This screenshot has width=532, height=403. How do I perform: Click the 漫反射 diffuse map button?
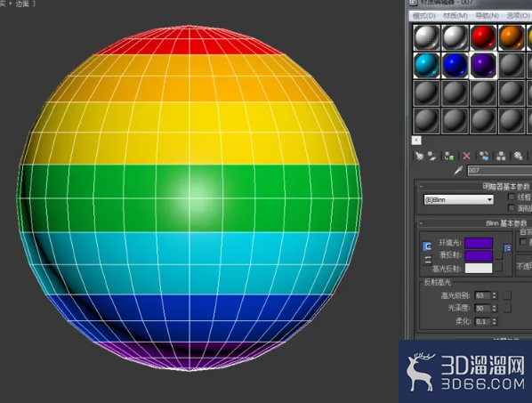pos(498,255)
